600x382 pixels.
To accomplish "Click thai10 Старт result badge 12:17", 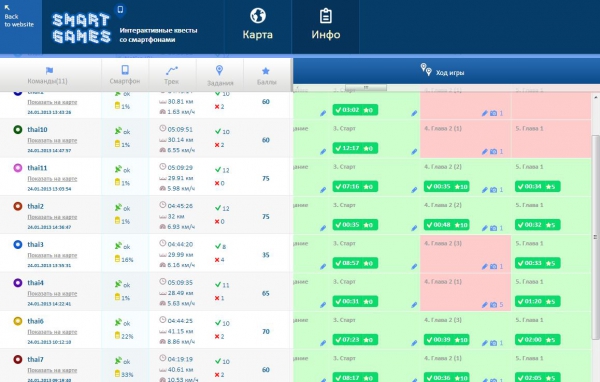I will (355, 148).
